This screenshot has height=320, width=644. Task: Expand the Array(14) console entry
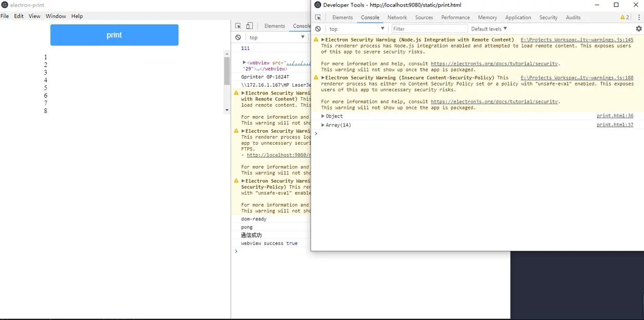click(323, 125)
